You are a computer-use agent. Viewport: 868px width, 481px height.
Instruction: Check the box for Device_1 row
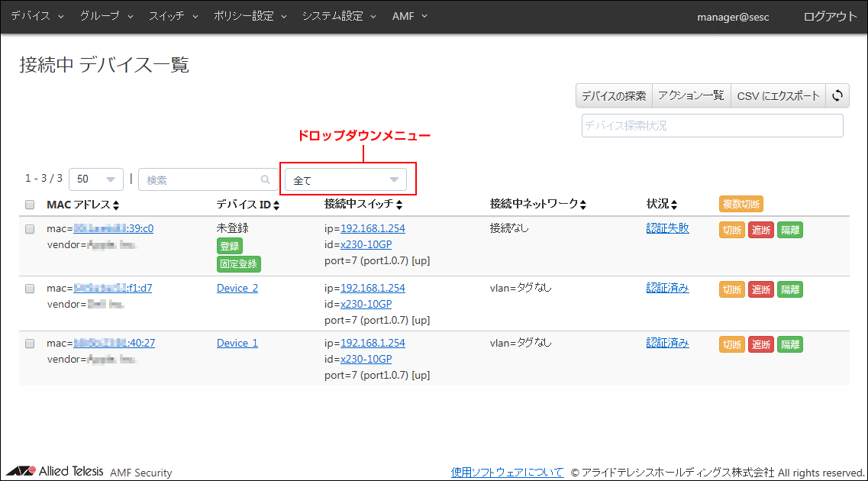click(x=30, y=344)
